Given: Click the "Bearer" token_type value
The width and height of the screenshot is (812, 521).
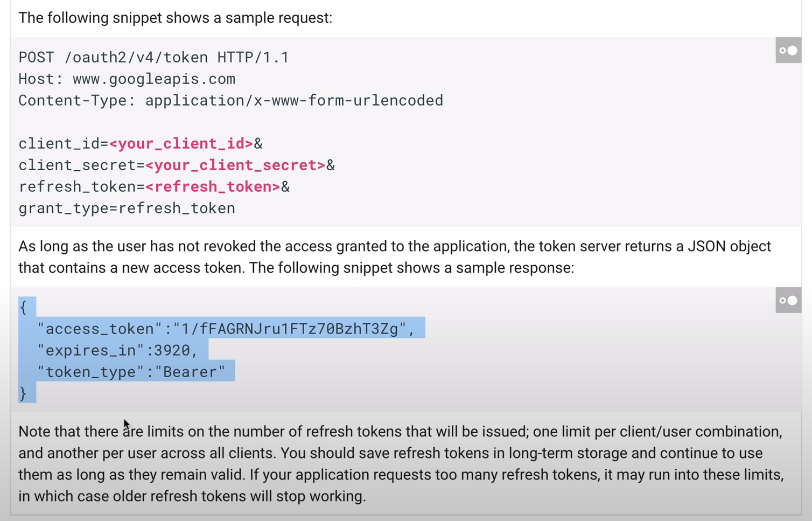Looking at the screenshot, I should coord(190,372).
